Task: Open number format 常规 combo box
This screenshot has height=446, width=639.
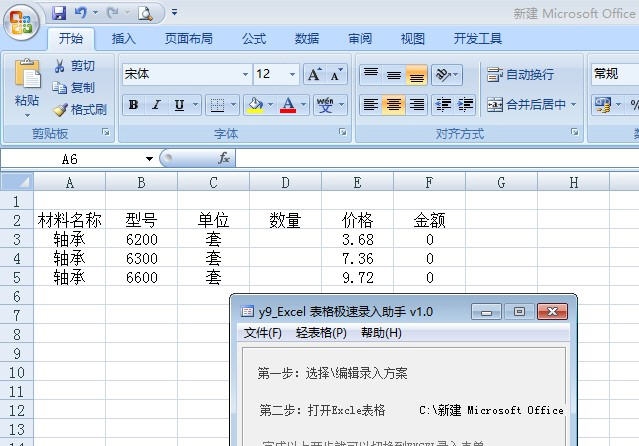Action: point(615,74)
